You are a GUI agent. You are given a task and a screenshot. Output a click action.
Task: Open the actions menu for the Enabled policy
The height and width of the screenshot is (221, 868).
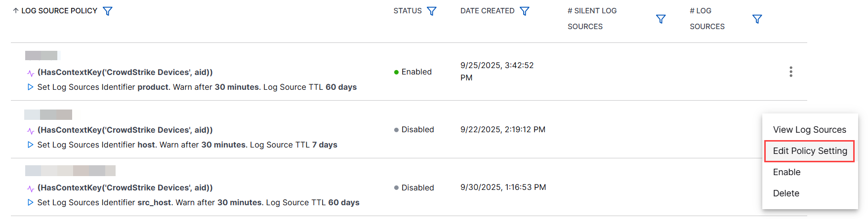[x=791, y=72]
